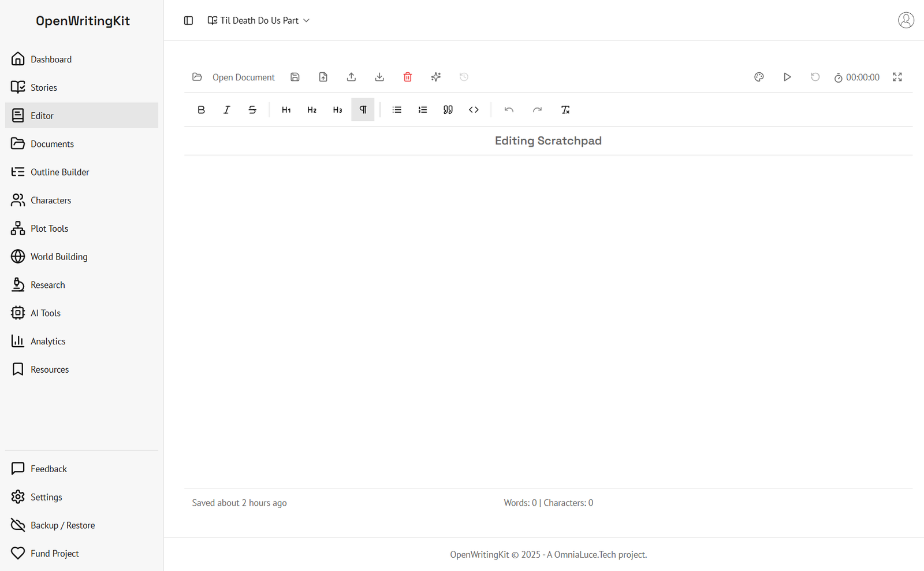Go to Outline Builder page
Viewport: 924px width, 571px height.
coord(59,172)
